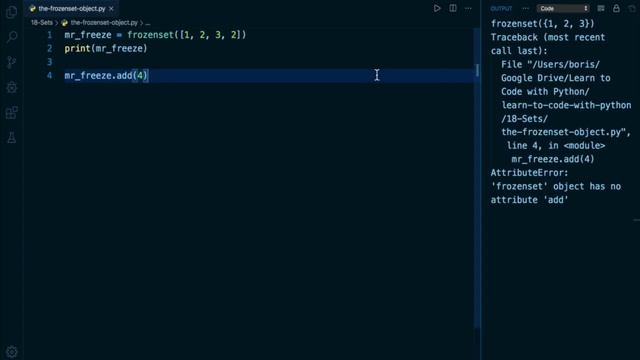Open the Testing flask icon
Image resolution: width=640 pixels, height=360 pixels.
(x=11, y=138)
